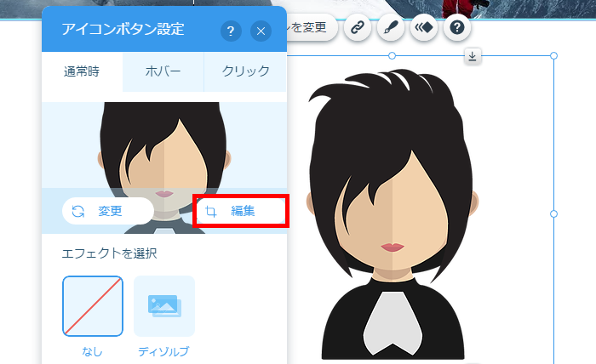Viewport: 596px width, 364px height.
Task: Click the round help question-mark toolbar icon
Action: (x=457, y=27)
